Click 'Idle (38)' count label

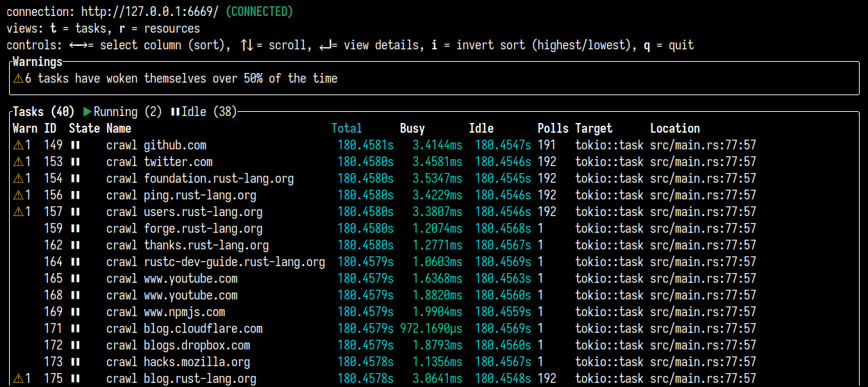(x=209, y=112)
